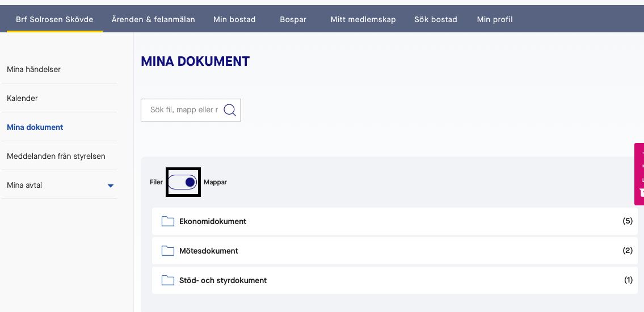Screen dimensions: 644x312
Task: Click the Mötesdokument folder icon
Action: coord(167,251)
